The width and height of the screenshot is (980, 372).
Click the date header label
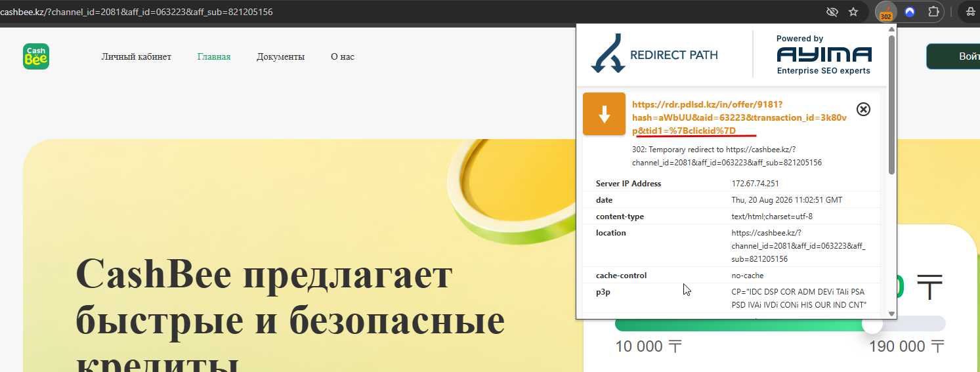coord(604,200)
